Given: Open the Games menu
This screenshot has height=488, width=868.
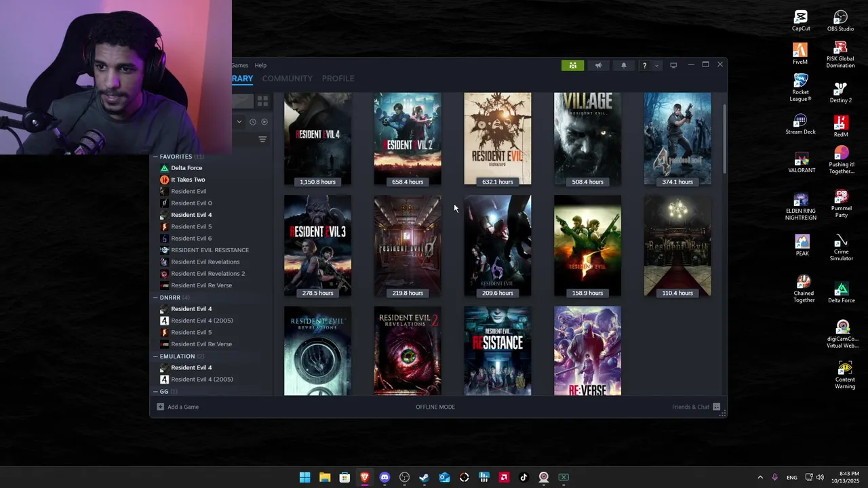Looking at the screenshot, I should click(239, 65).
